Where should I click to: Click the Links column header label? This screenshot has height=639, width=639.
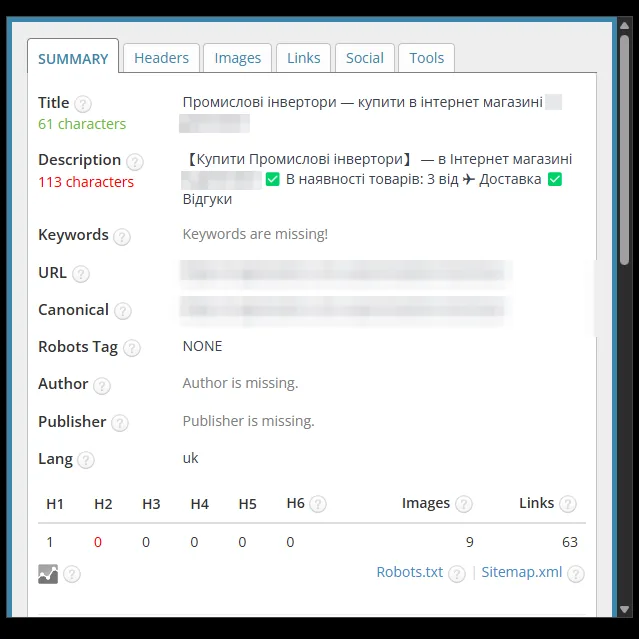point(537,503)
